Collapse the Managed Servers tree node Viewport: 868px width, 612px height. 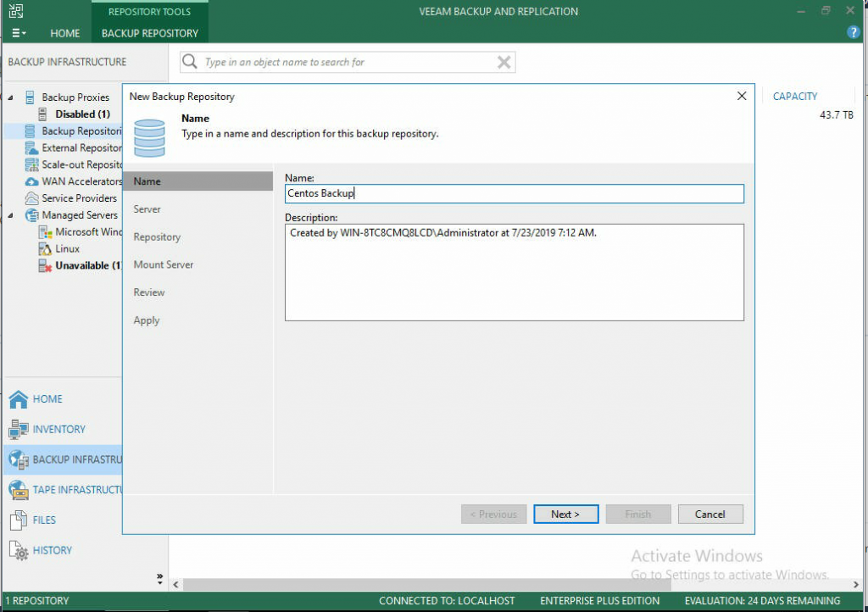click(10, 215)
